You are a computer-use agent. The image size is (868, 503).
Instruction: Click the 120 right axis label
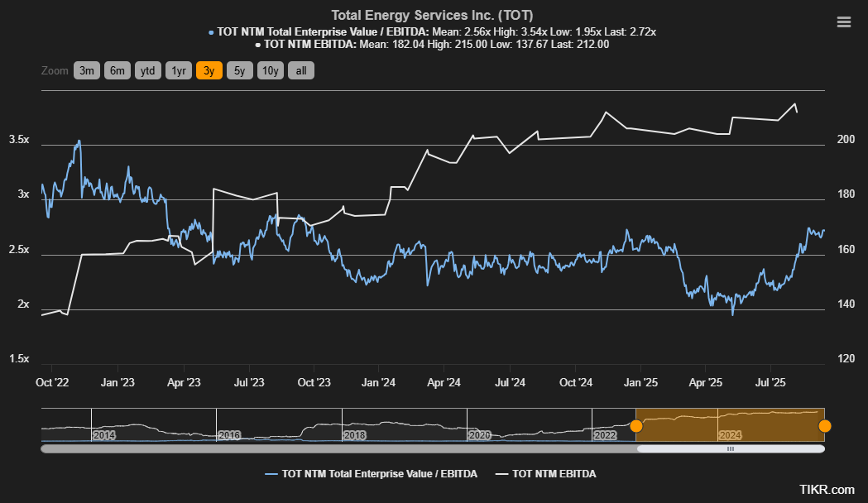click(846, 358)
